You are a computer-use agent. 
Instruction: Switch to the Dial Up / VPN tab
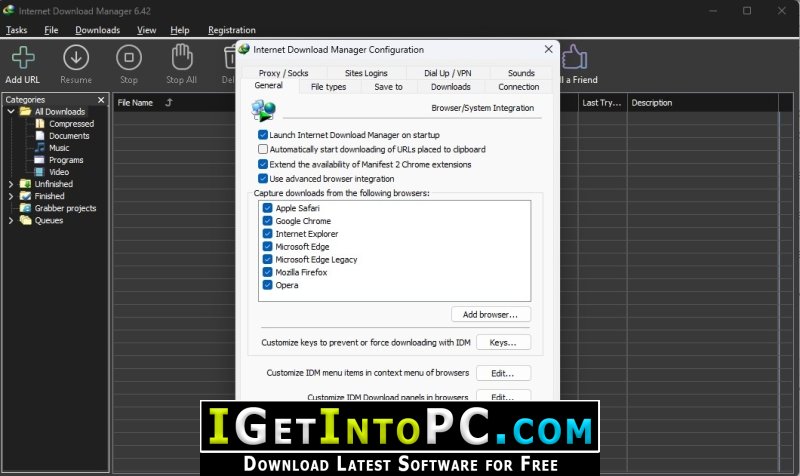pyautogui.click(x=447, y=73)
